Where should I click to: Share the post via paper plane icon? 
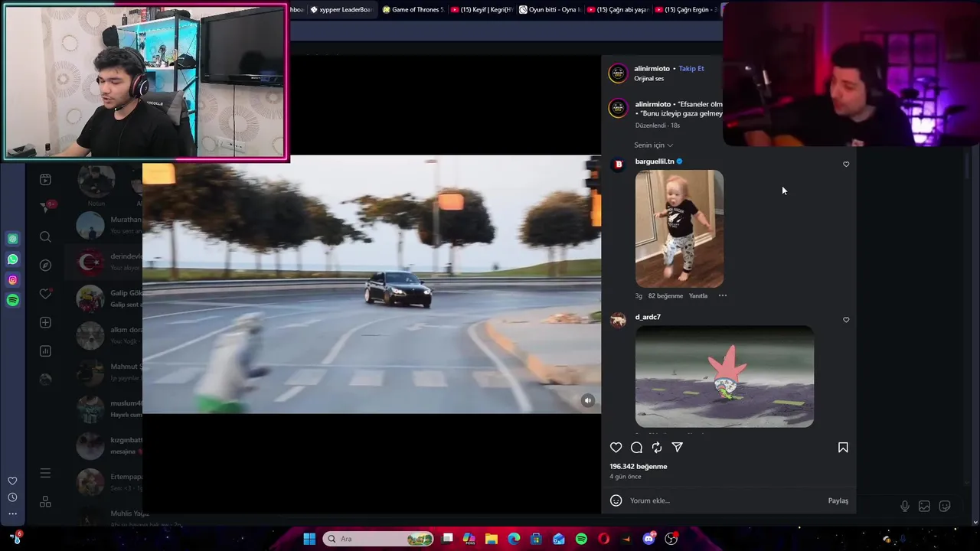[x=678, y=448]
